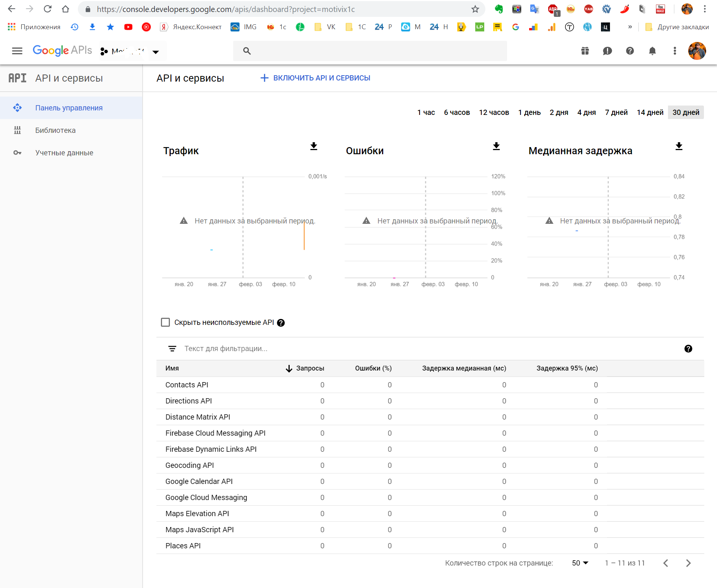Download the Трафик chart data
Image resolution: width=717 pixels, height=588 pixels.
(314, 146)
